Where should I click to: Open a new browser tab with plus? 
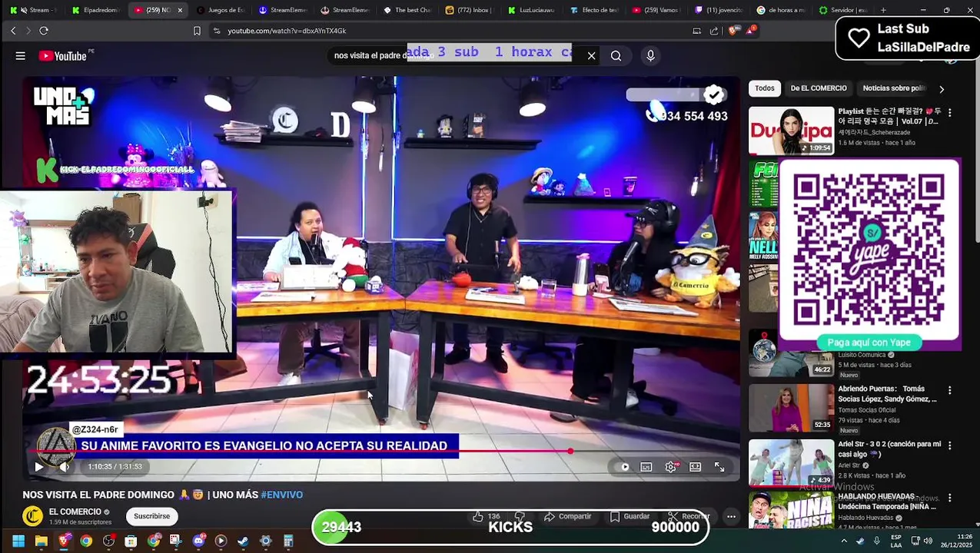coord(883,10)
